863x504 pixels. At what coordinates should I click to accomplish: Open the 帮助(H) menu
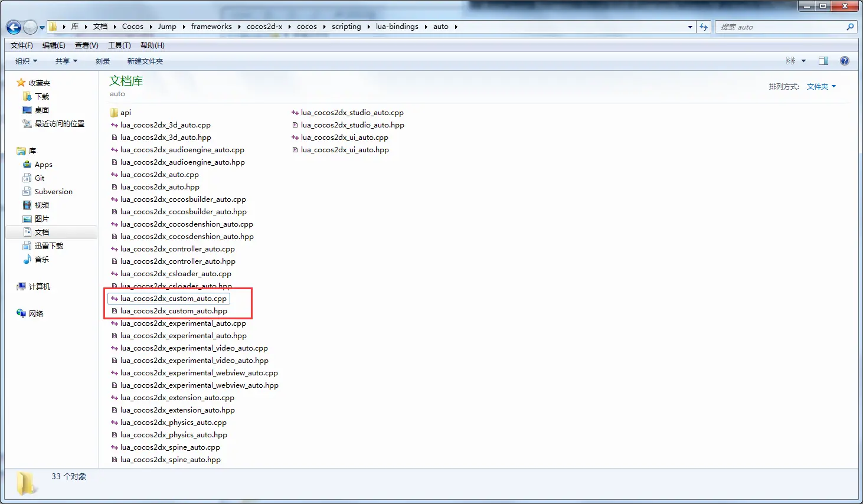pos(152,45)
